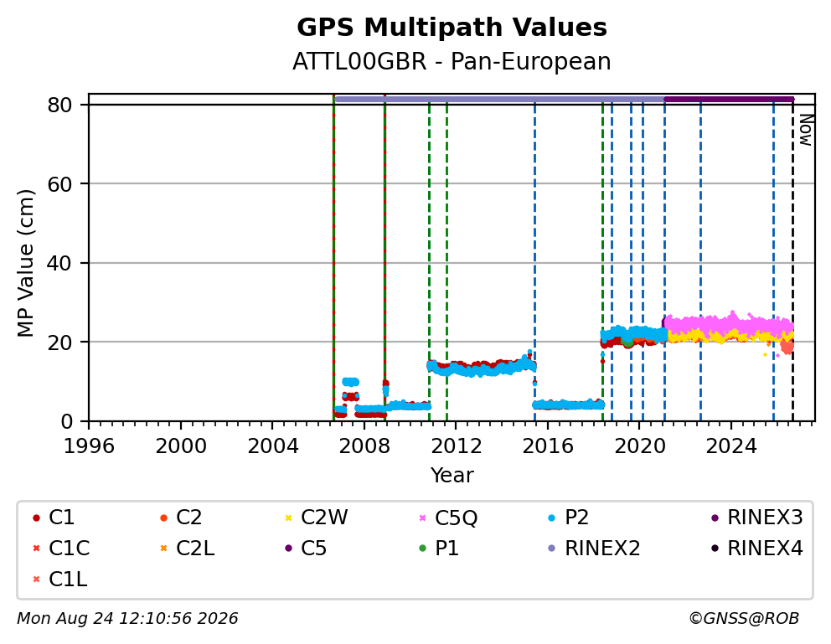Click the P2 blue legend entry

(x=568, y=518)
